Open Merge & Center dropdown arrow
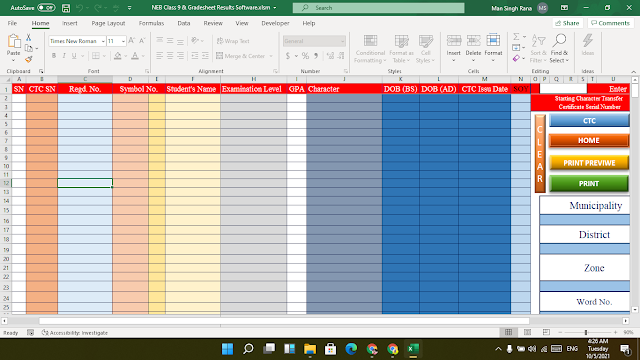 point(271,56)
